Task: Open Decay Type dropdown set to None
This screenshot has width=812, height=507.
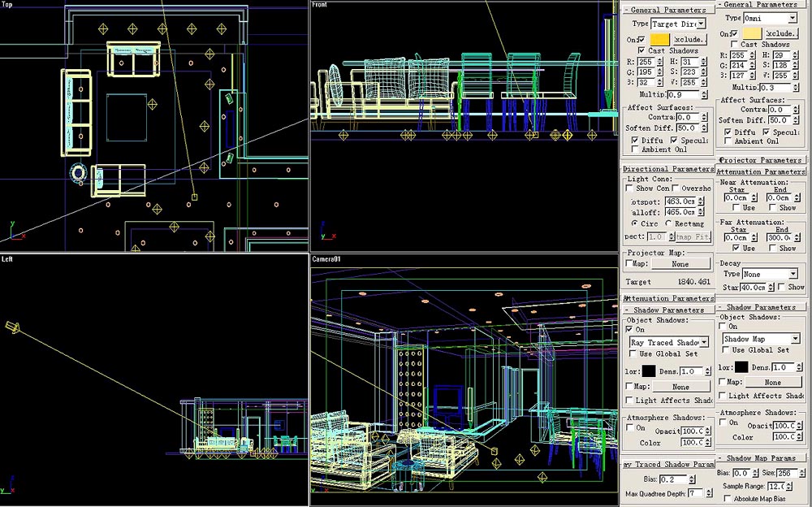Action: (770, 274)
